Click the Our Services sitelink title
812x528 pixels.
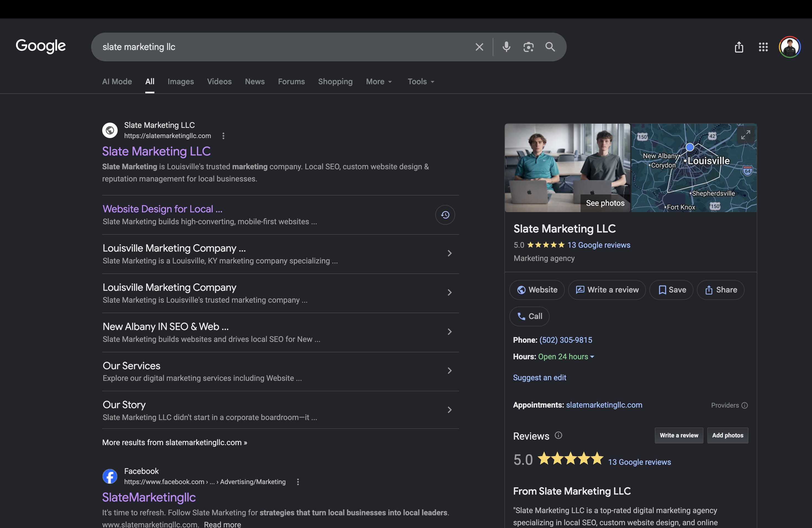[x=131, y=366]
